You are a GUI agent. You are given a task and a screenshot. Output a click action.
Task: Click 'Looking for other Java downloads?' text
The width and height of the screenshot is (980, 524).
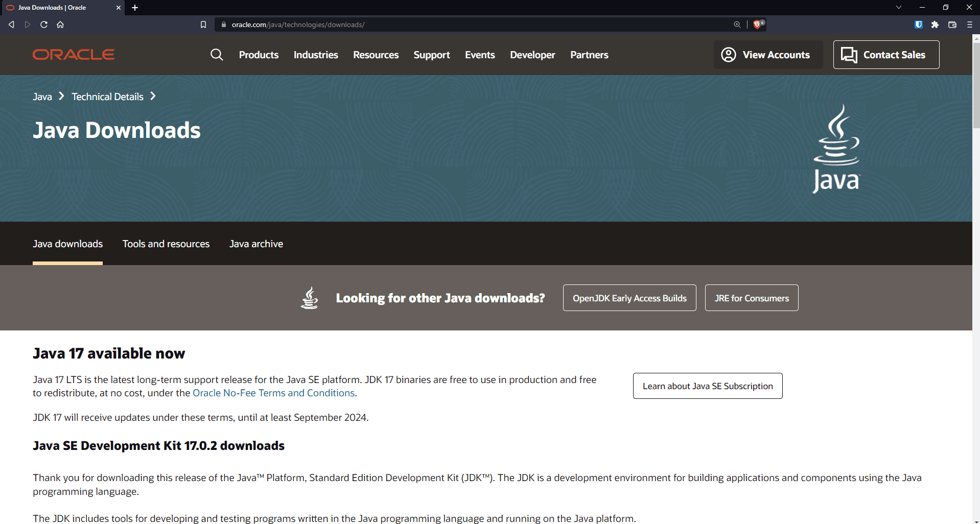[x=440, y=298]
